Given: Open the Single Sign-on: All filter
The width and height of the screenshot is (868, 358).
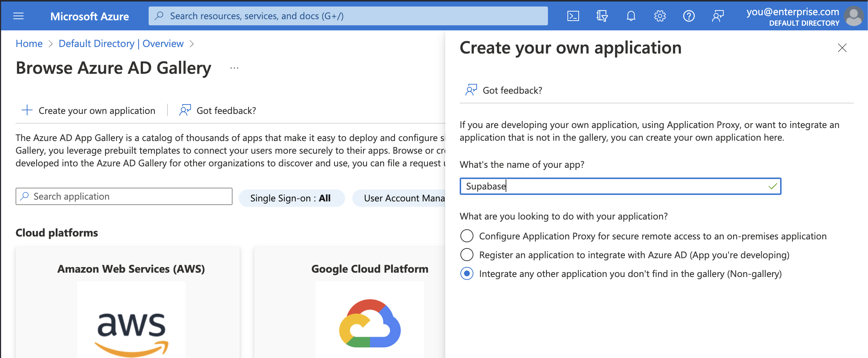Looking at the screenshot, I should tap(292, 198).
